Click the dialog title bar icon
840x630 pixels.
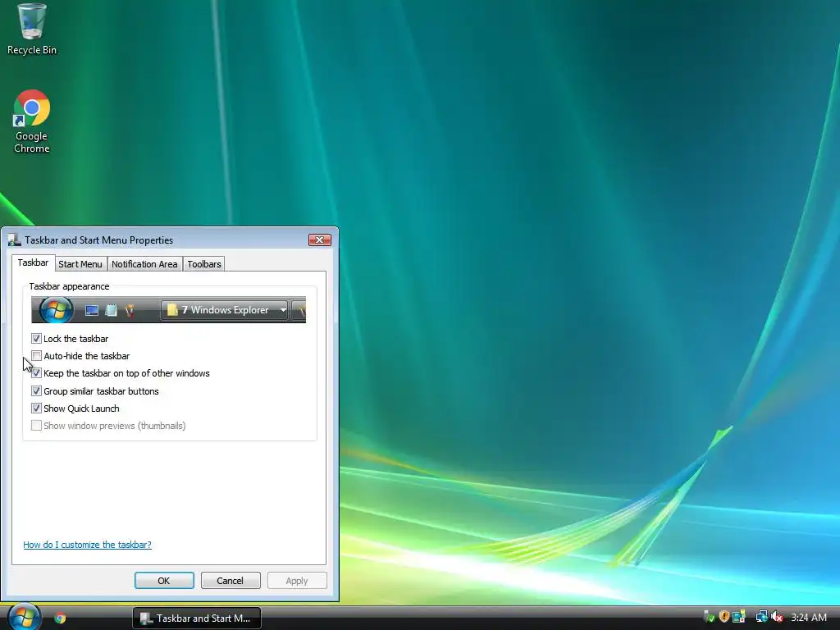(x=14, y=240)
